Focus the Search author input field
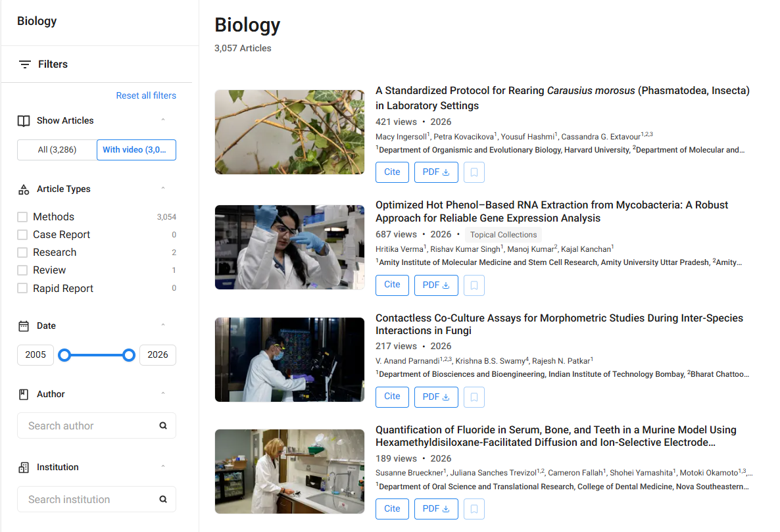 (97, 425)
